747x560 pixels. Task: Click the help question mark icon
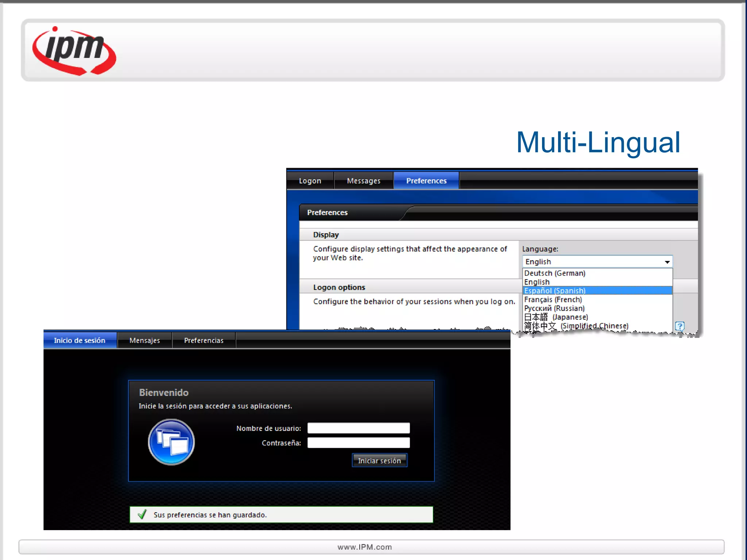[680, 326]
